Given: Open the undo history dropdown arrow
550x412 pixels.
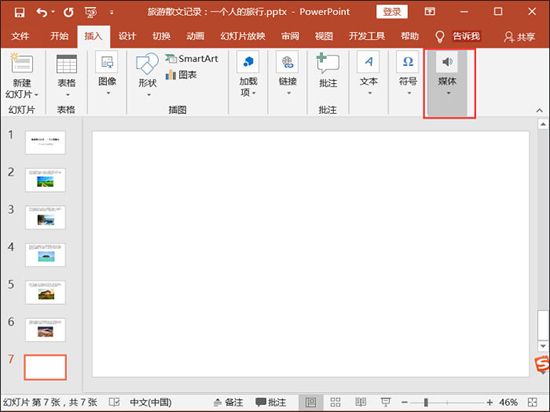Looking at the screenshot, I should click(53, 12).
